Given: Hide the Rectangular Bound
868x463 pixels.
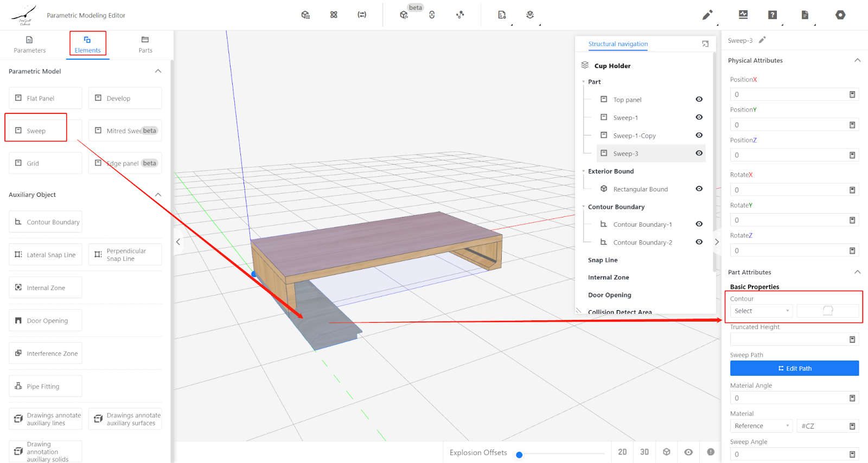Looking at the screenshot, I should pyautogui.click(x=699, y=189).
